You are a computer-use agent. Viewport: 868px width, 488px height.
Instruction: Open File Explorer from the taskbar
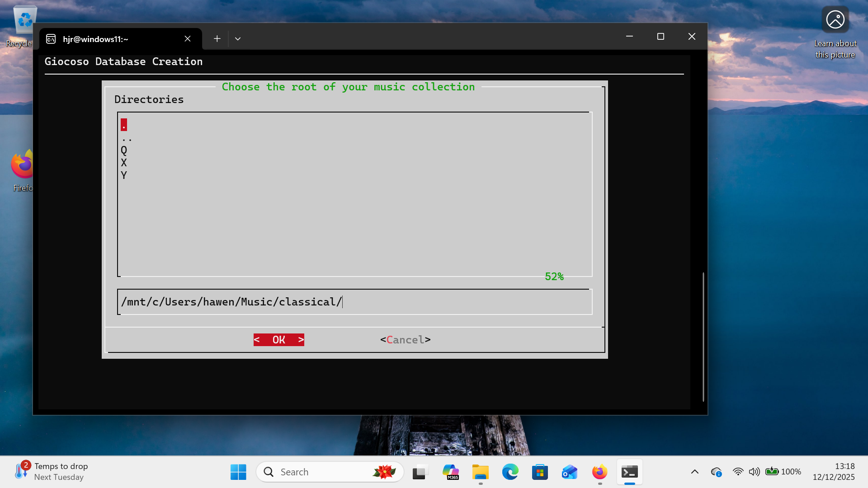point(480,471)
